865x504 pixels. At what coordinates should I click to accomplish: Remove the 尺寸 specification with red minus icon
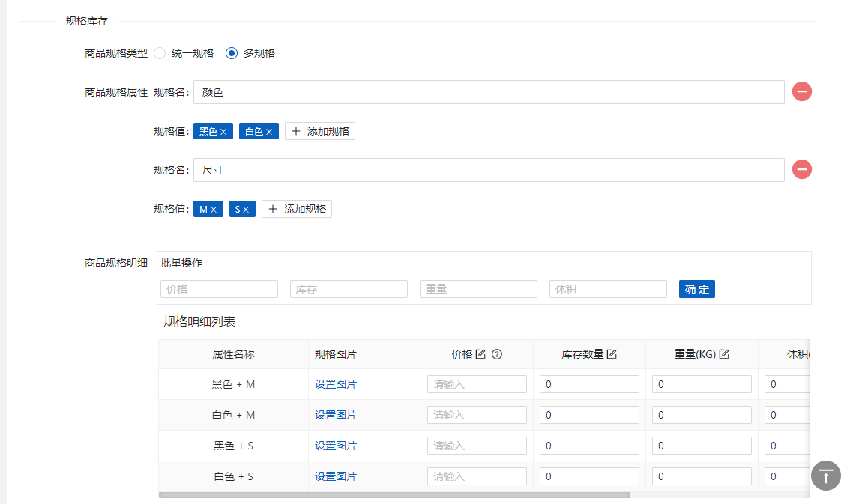click(x=801, y=170)
